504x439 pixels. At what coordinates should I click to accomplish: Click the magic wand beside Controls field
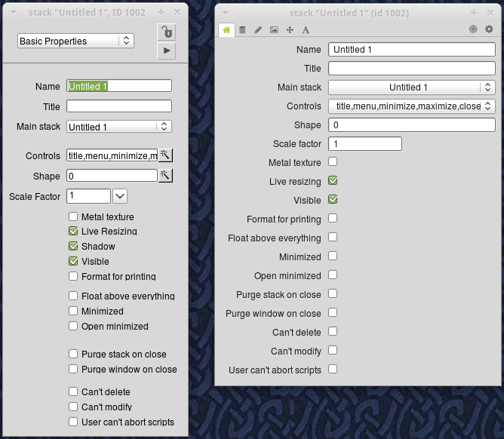tap(166, 155)
